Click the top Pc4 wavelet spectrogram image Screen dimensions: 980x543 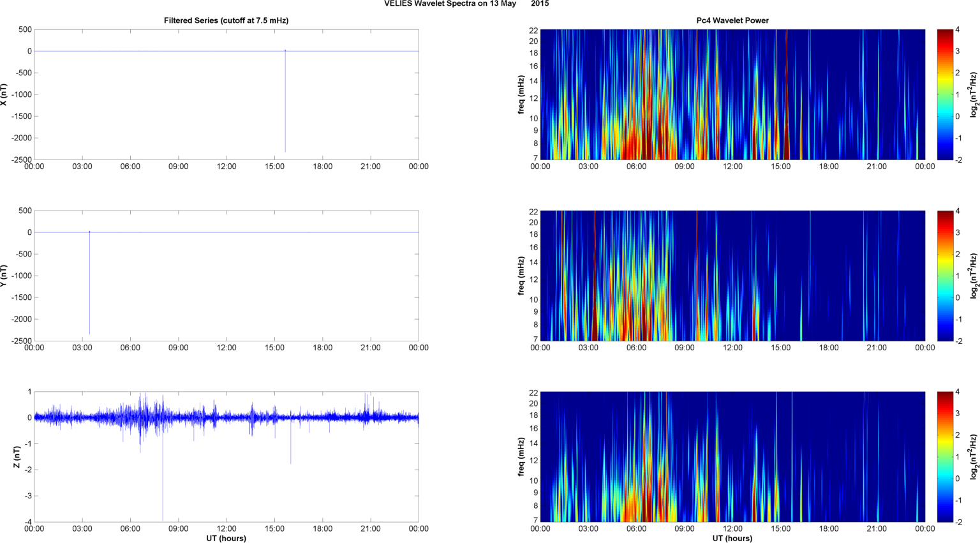[732, 94]
